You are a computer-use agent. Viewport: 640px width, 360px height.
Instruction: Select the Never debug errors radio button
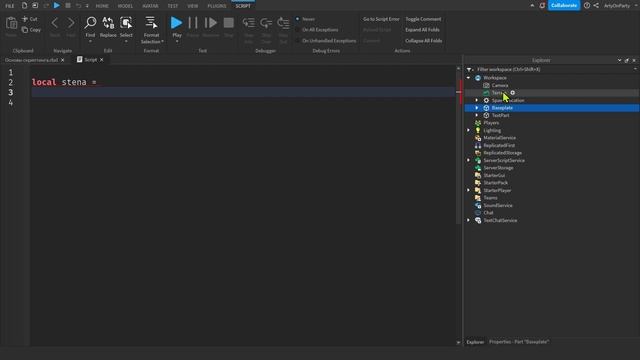coord(298,19)
